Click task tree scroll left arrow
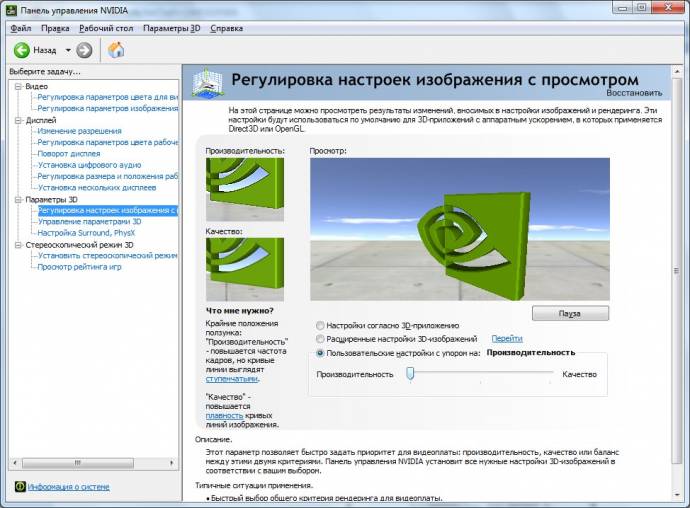The height and width of the screenshot is (508, 690). pos(15,463)
